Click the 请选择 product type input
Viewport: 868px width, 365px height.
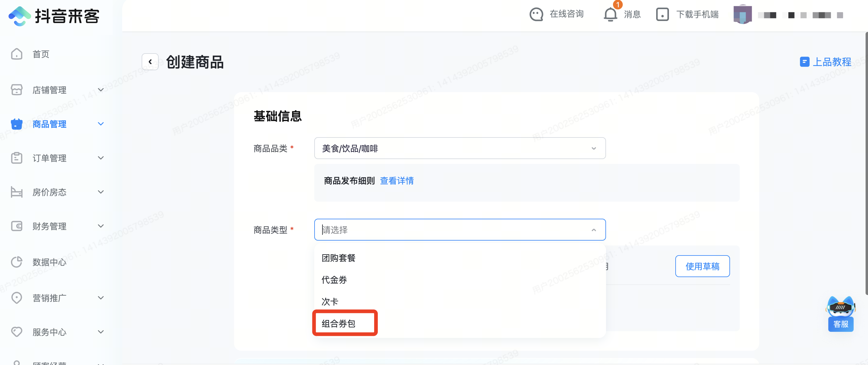(x=460, y=230)
